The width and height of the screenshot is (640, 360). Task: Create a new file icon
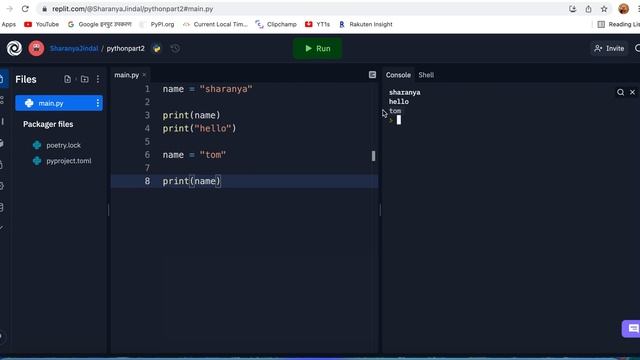[67, 79]
